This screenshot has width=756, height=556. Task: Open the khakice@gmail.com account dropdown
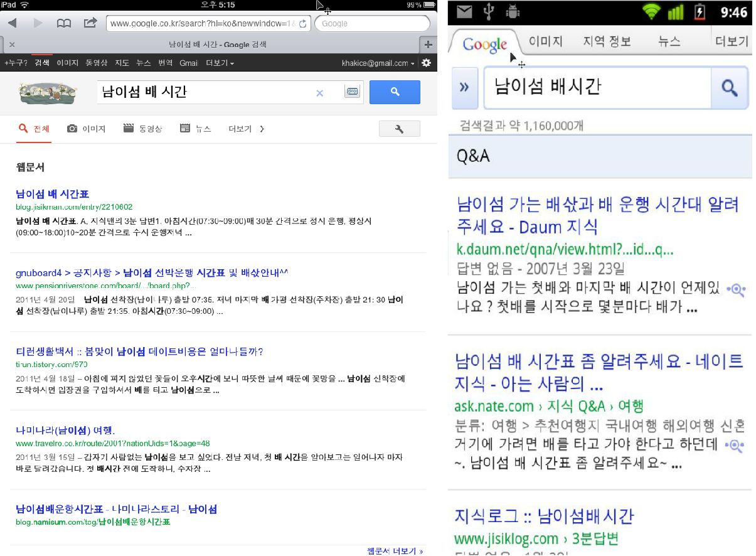(x=378, y=63)
